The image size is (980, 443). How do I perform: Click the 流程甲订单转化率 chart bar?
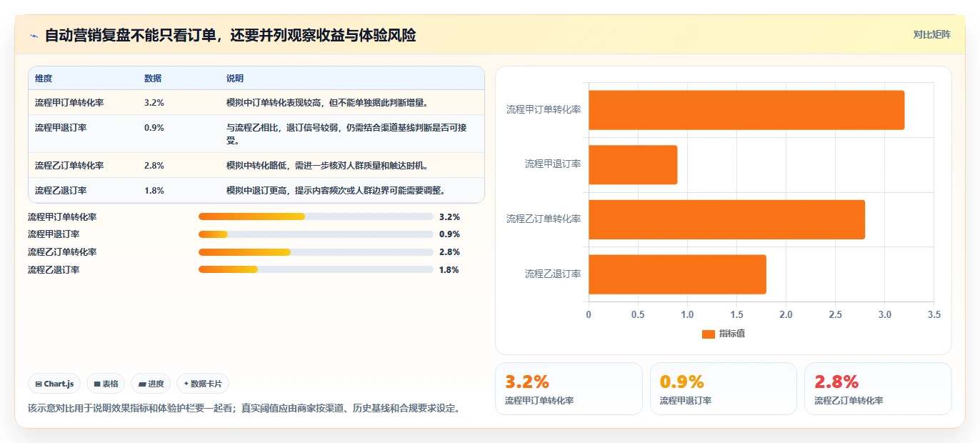746,110
